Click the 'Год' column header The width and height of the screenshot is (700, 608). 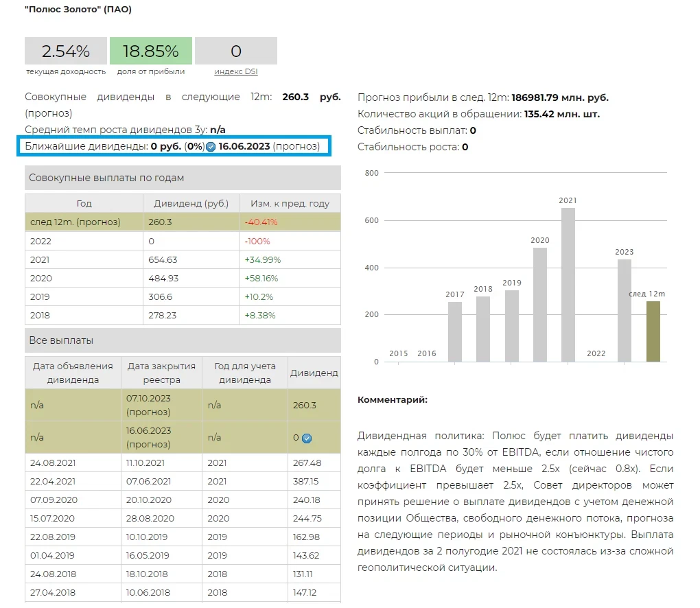[84, 203]
